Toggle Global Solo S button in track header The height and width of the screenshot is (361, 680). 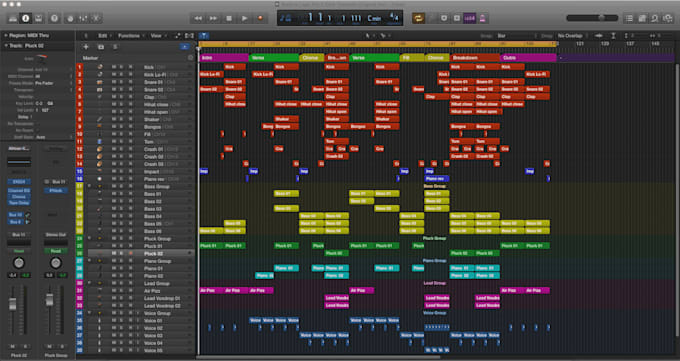[x=115, y=47]
